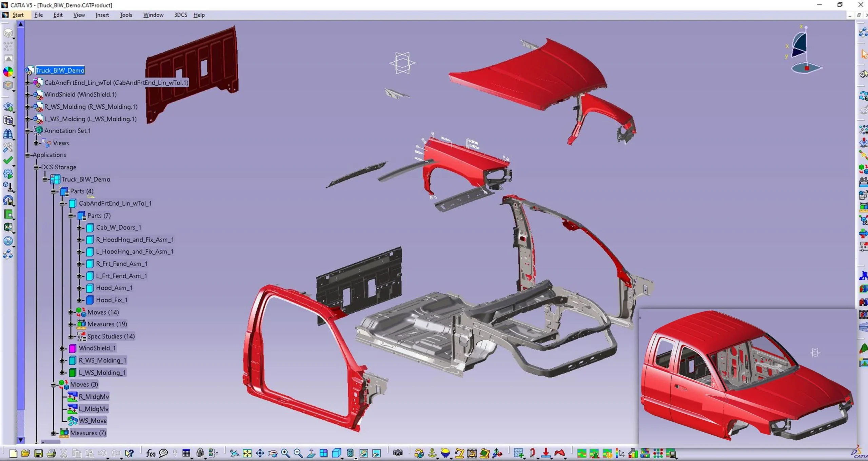The image size is (868, 461).
Task: Click the assembled truck preview thumbnail
Action: pos(746,376)
